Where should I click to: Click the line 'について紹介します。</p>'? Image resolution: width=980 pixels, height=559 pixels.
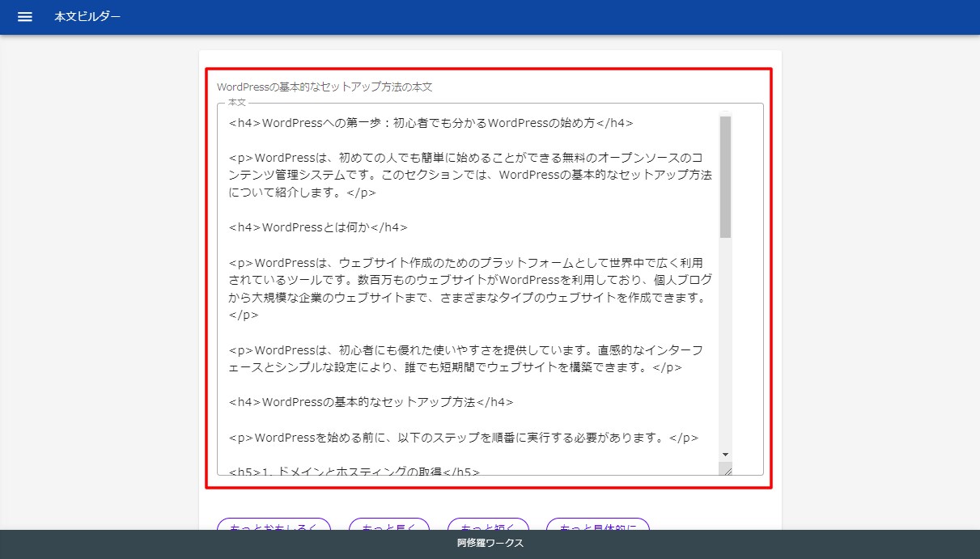(303, 193)
